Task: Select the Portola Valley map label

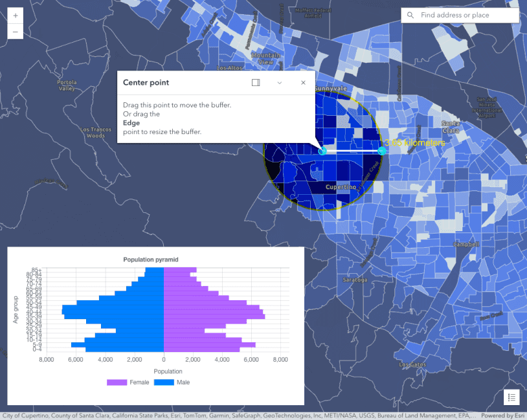Action: point(67,85)
